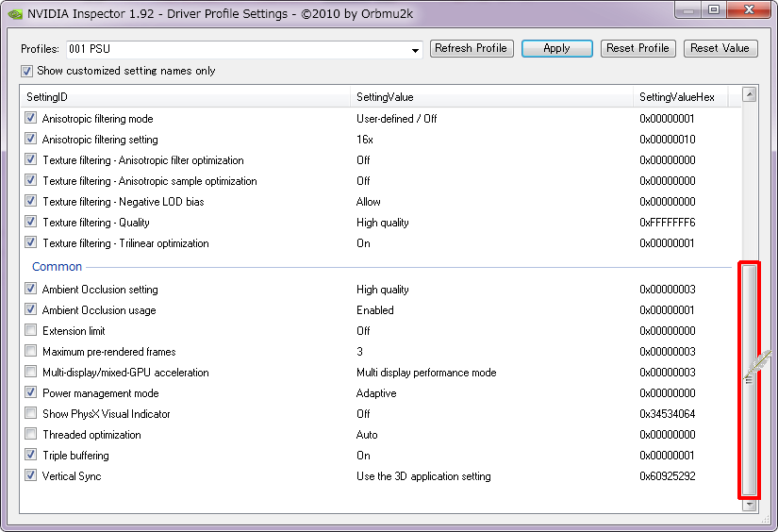This screenshot has width=778, height=532.
Task: Uncheck Anisotropic filtering setting checkbox
Action: [x=31, y=139]
